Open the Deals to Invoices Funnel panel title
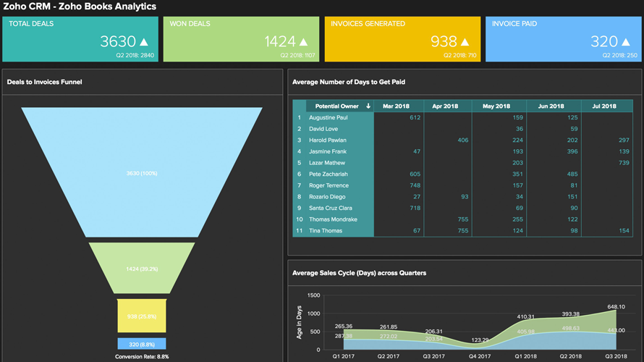The width and height of the screenshot is (644, 362). click(44, 82)
